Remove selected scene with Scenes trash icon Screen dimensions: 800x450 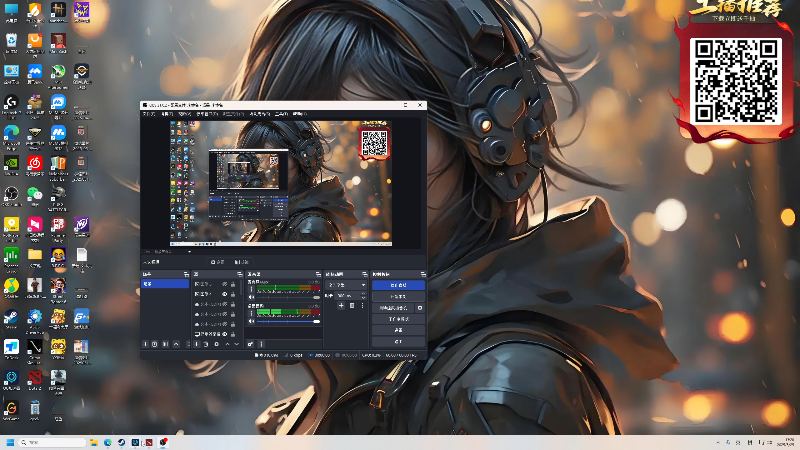point(155,344)
